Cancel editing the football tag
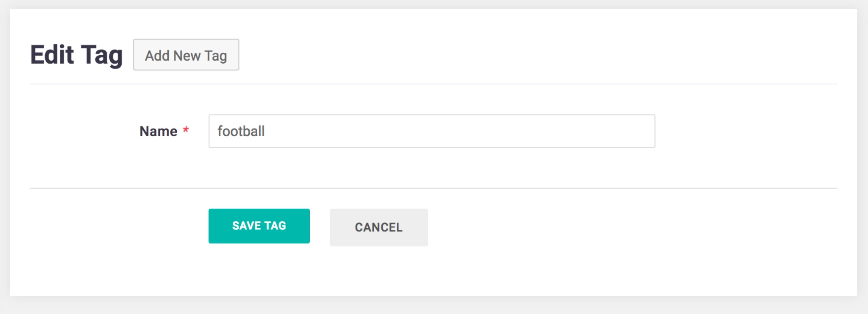 click(x=378, y=227)
